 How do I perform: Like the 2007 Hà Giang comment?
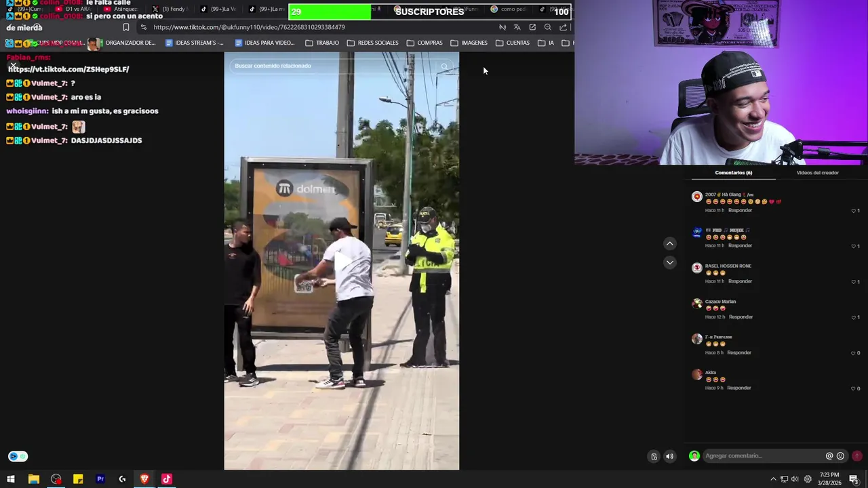pyautogui.click(x=854, y=211)
